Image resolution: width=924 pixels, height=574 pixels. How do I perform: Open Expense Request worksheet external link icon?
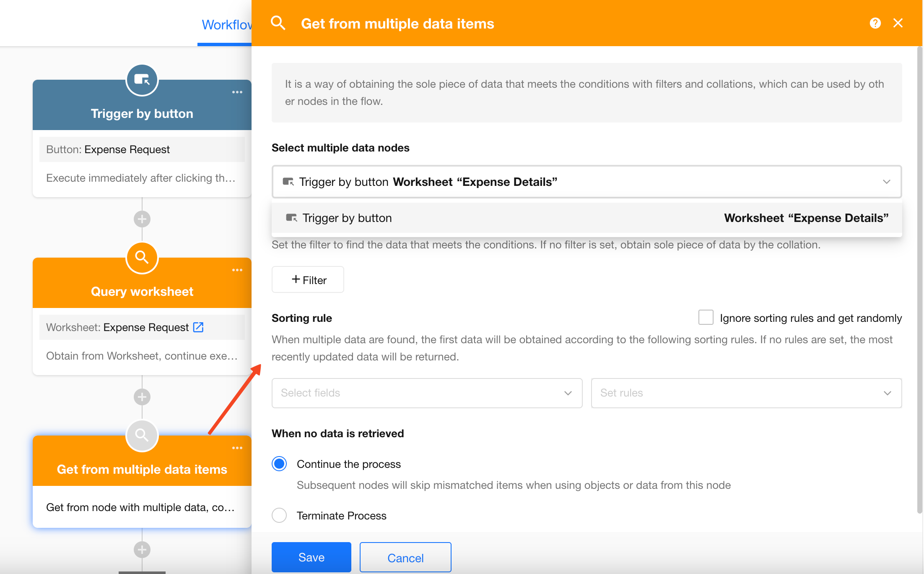point(198,327)
